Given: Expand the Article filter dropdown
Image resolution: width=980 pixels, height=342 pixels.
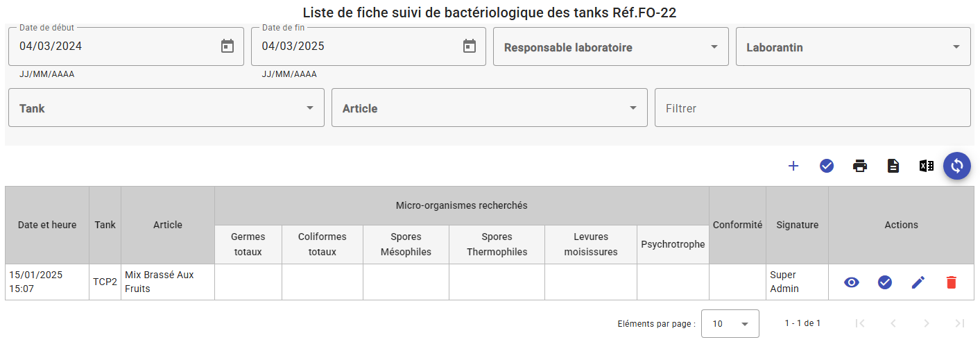Looking at the screenshot, I should click(490, 108).
